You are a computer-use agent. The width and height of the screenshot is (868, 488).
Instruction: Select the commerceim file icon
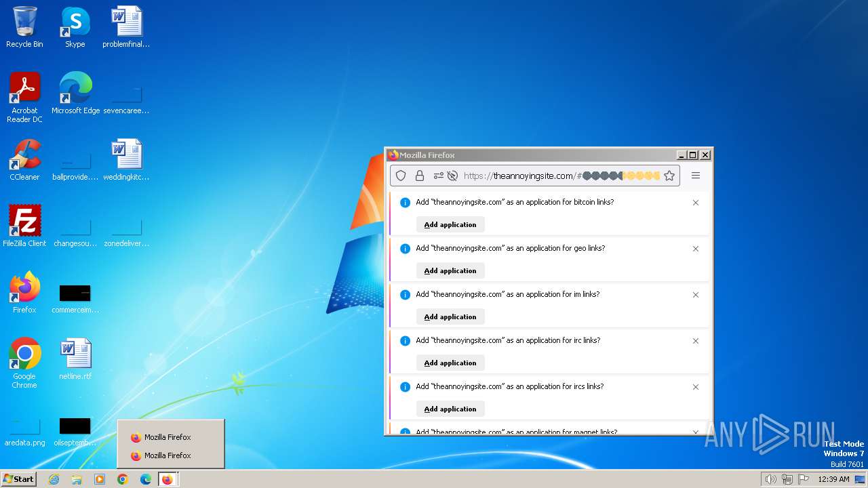(75, 298)
